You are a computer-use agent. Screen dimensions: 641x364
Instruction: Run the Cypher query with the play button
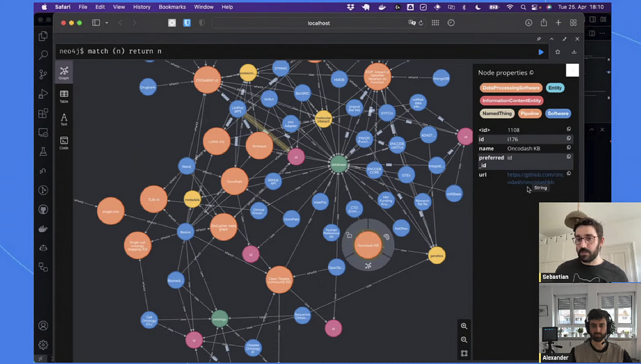click(x=541, y=52)
